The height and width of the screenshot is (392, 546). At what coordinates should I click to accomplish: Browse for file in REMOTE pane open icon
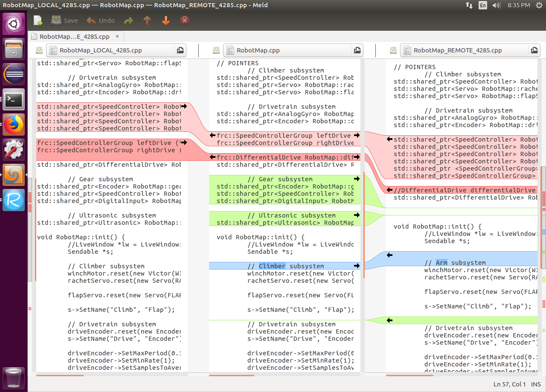coord(534,50)
